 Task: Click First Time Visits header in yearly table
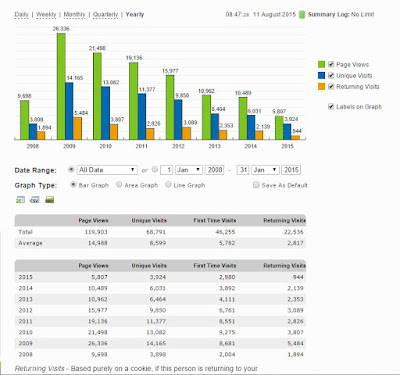tap(215, 266)
